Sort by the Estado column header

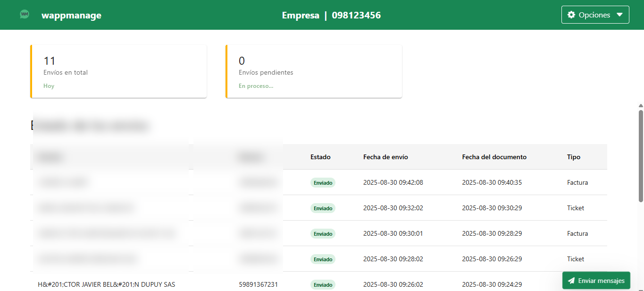point(320,157)
